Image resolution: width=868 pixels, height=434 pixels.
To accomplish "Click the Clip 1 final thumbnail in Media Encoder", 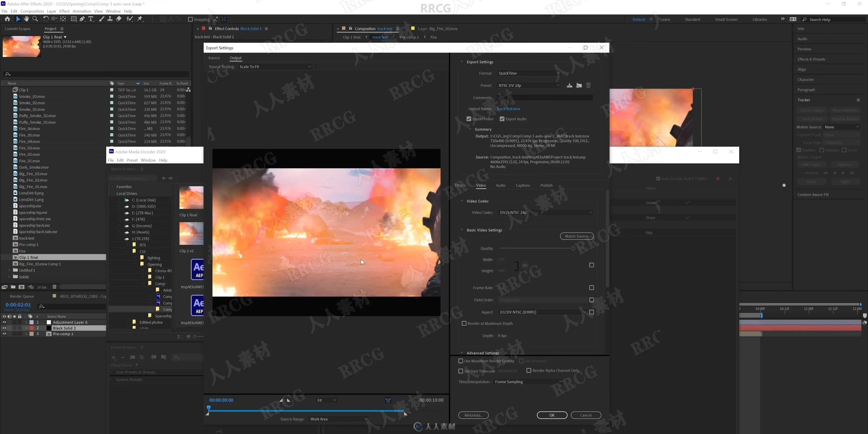I will pos(191,198).
